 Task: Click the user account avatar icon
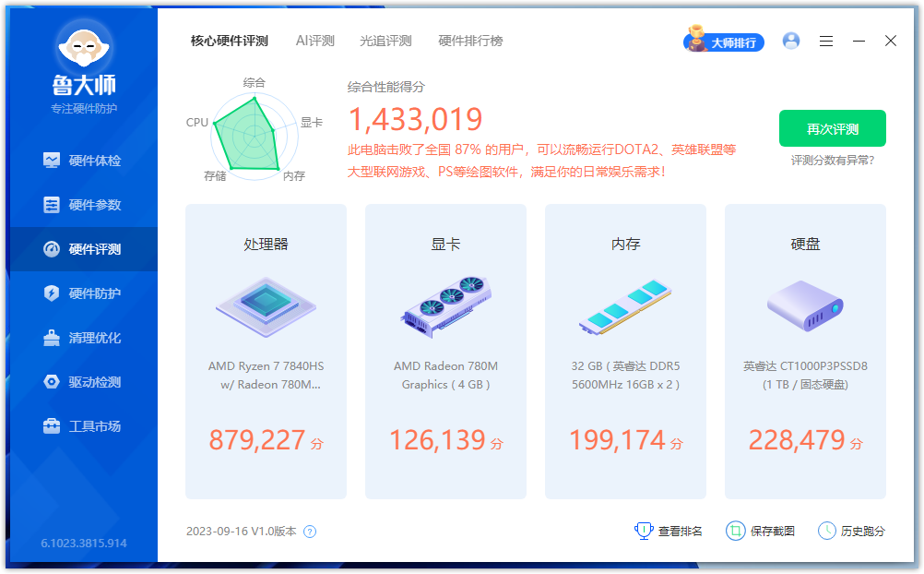(791, 41)
